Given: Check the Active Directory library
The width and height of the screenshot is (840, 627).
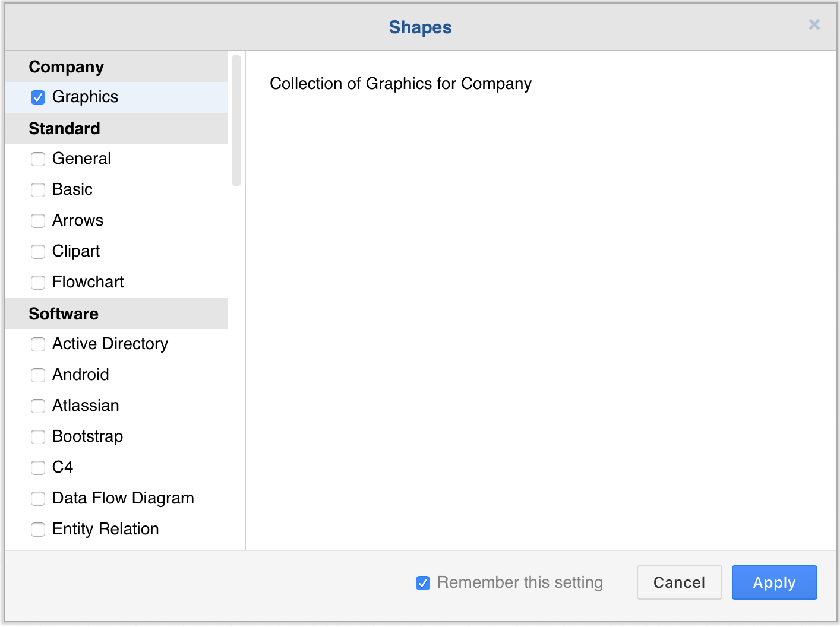Looking at the screenshot, I should click(x=38, y=344).
